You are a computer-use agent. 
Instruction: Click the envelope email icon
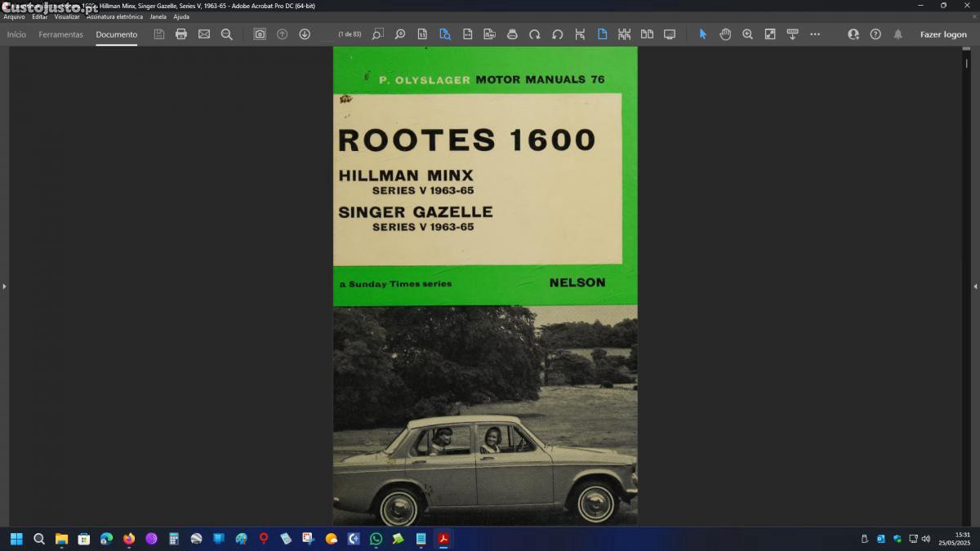[204, 34]
